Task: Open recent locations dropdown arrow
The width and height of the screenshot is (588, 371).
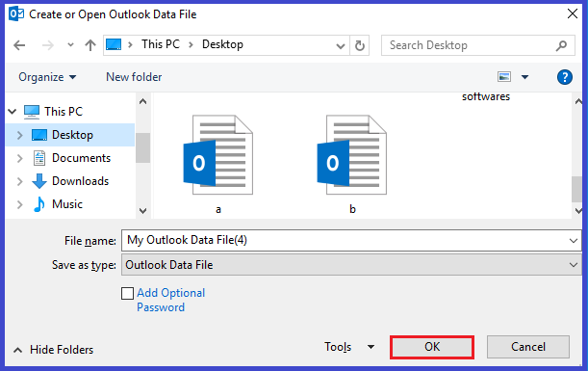Action: (70, 45)
